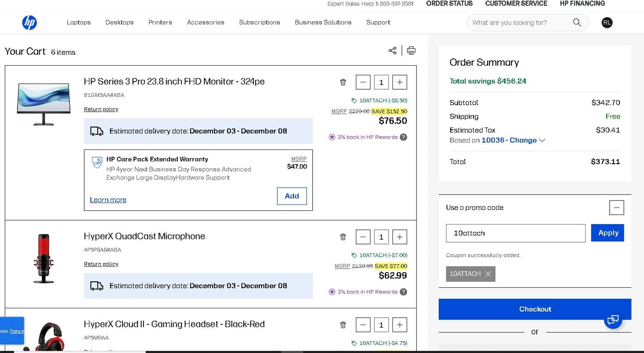
Task: Add HP Care Pack Extended Warranty
Action: pyautogui.click(x=292, y=196)
